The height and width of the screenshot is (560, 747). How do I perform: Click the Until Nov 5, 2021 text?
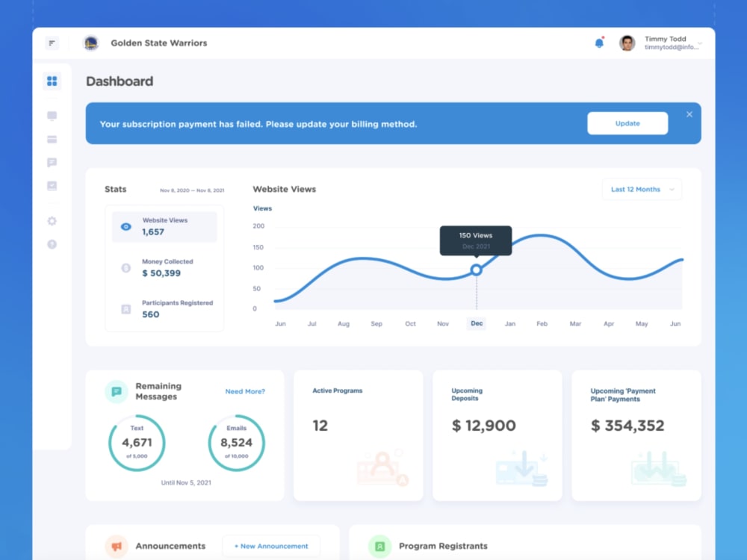click(186, 482)
